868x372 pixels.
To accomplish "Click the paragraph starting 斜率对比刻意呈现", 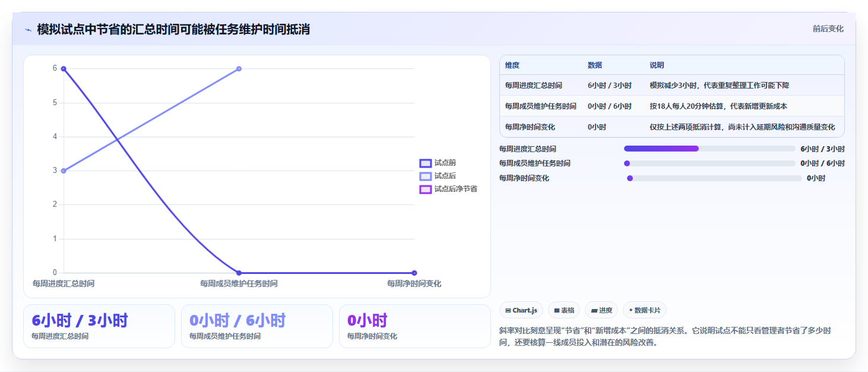I will [665, 336].
